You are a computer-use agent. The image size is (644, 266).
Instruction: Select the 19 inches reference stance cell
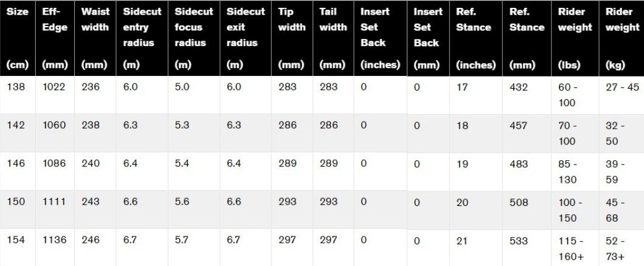(x=463, y=164)
